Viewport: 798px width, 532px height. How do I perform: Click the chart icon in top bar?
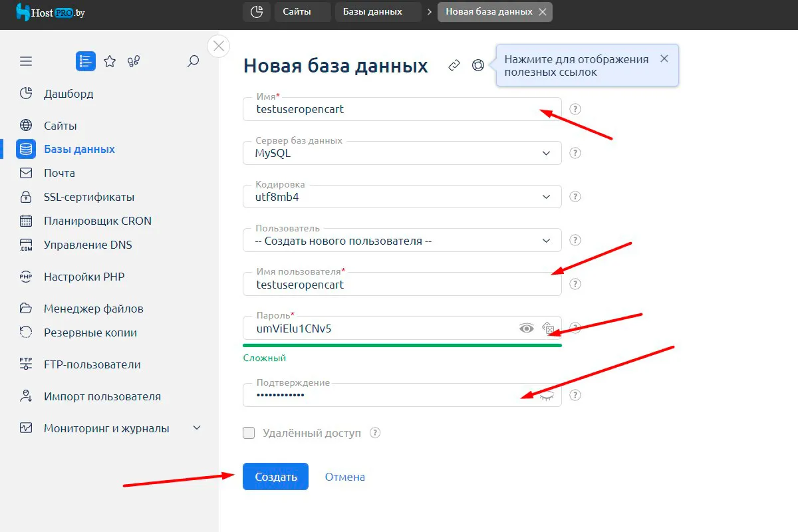(x=256, y=12)
